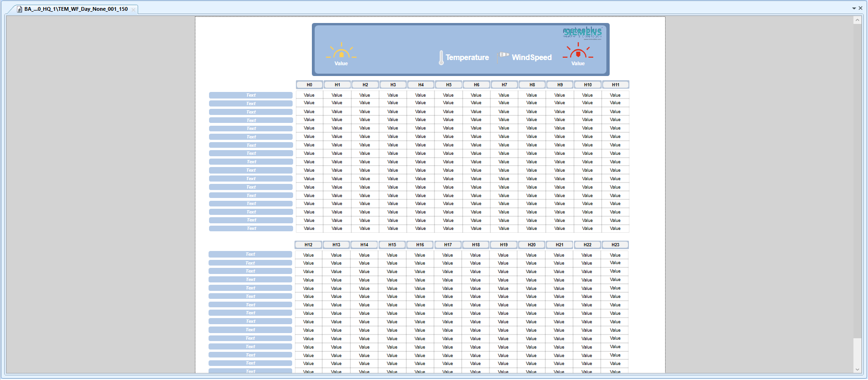This screenshot has width=868, height=380.
Task: Select the windsock icon beside WindSpeed
Action: click(504, 57)
